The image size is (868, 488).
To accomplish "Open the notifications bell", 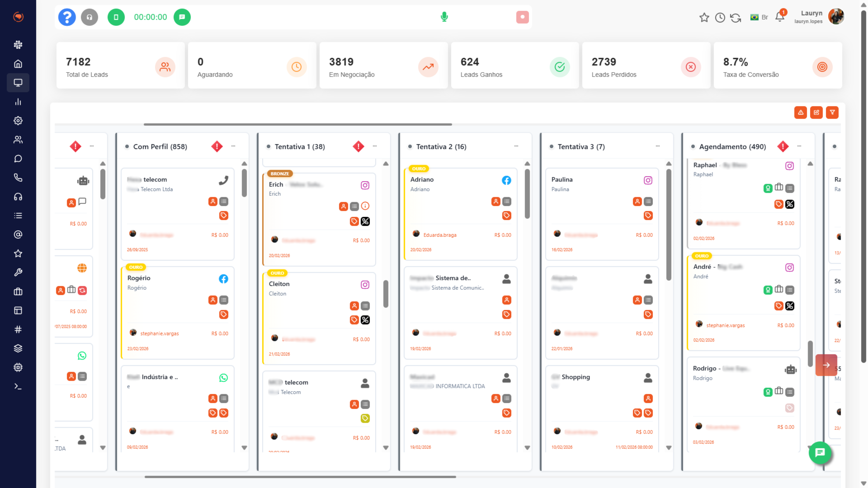I will 780,17.
